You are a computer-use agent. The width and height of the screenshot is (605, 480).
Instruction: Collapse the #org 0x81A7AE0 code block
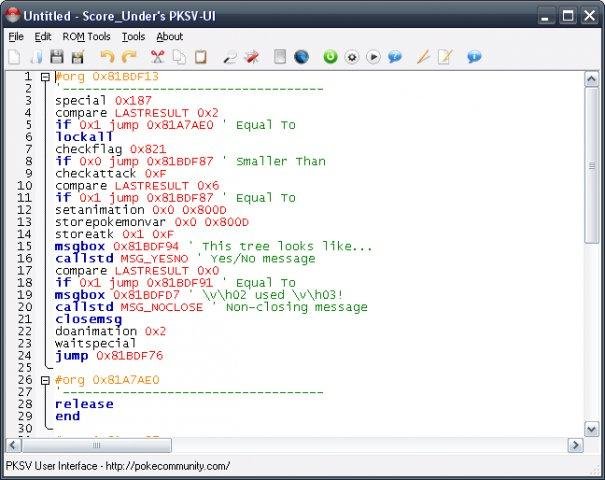tap(46, 380)
